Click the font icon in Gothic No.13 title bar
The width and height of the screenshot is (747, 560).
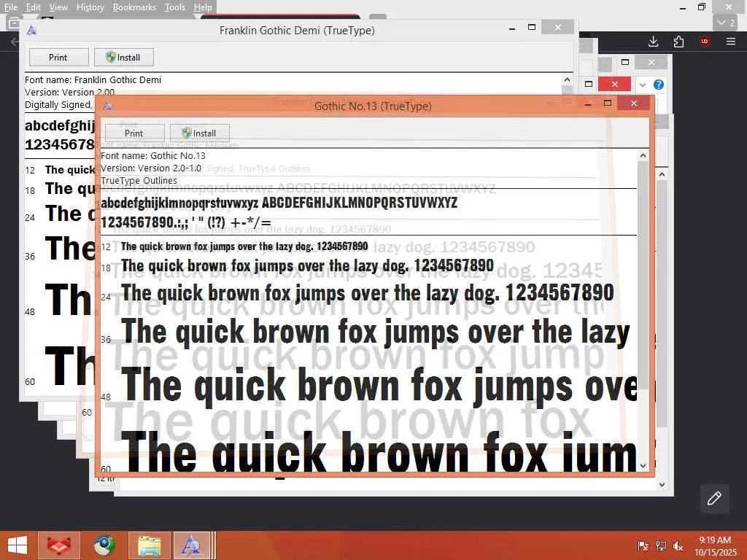(108, 106)
